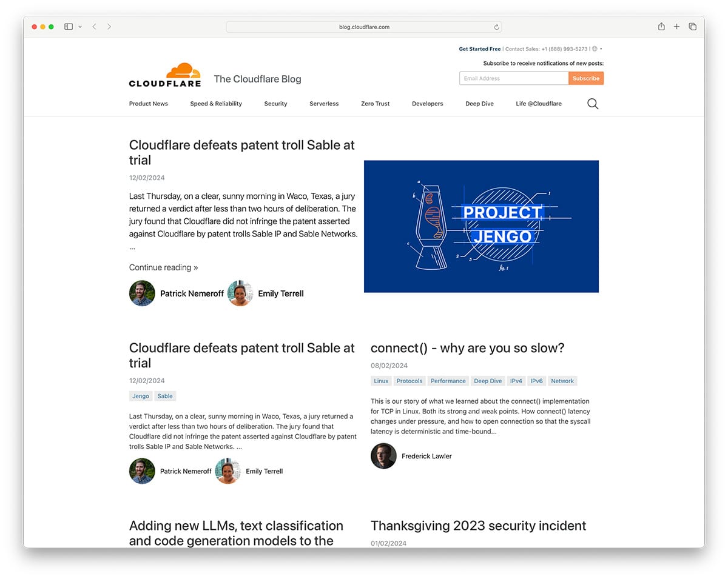Viewport: 728px width, 579px height.
Task: Click the Safari share icon
Action: [x=661, y=27]
